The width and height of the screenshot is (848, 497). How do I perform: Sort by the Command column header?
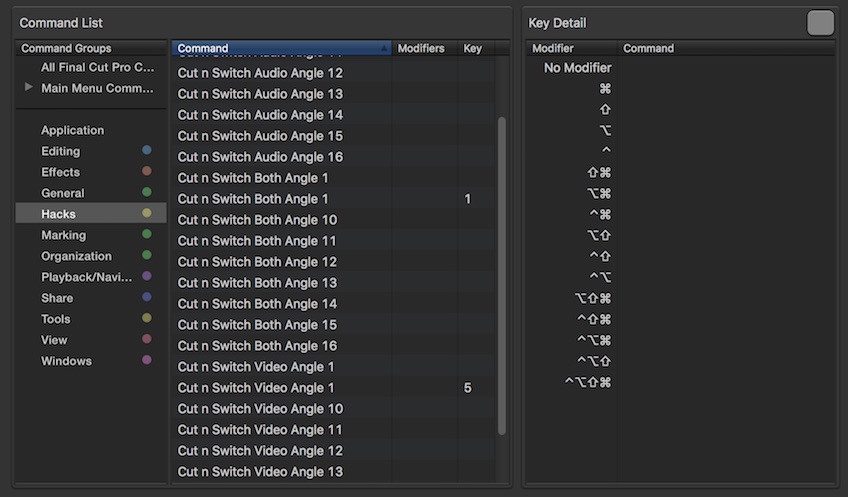click(x=280, y=48)
